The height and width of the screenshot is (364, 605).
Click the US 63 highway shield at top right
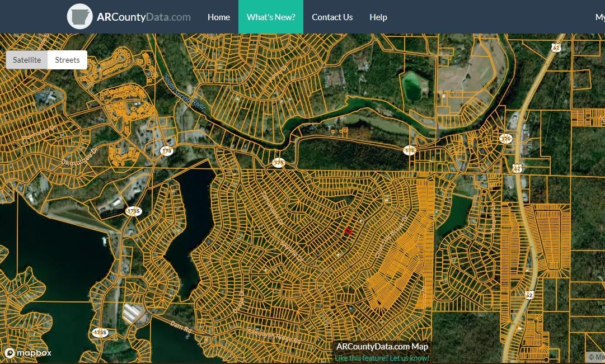click(x=556, y=48)
